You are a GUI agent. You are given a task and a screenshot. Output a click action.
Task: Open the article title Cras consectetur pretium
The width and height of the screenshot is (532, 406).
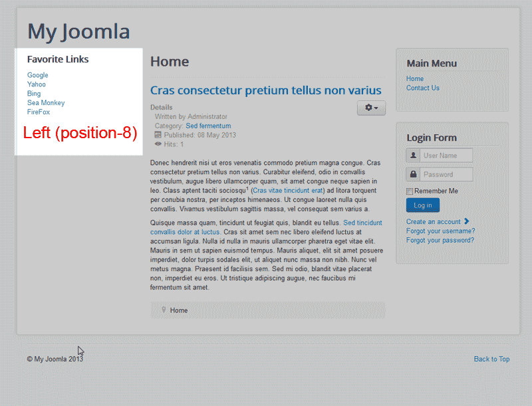coord(266,90)
